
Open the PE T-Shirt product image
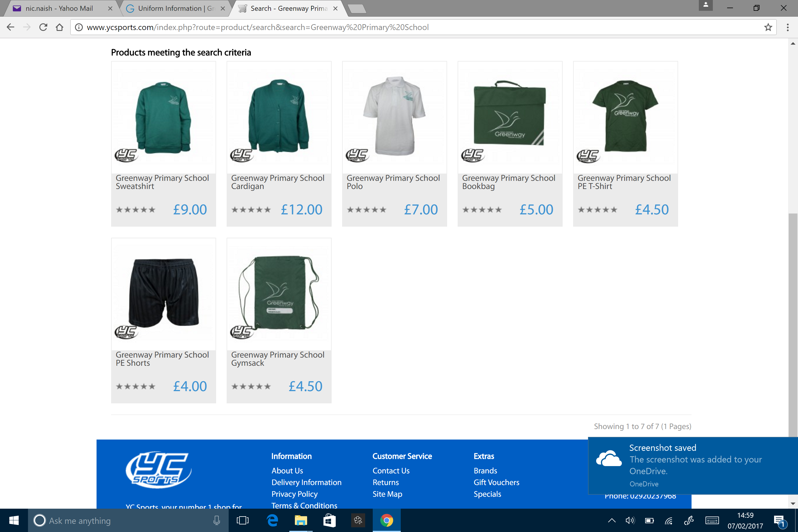[625, 117]
